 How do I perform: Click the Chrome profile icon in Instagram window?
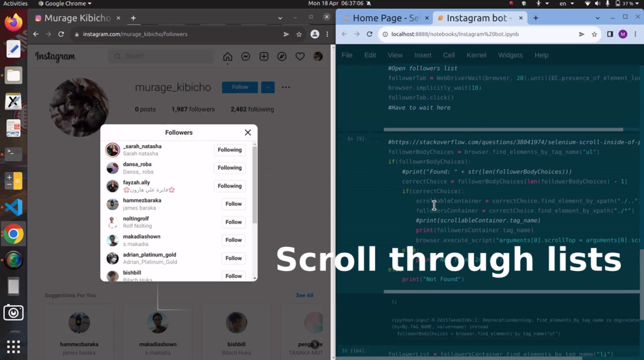tap(315, 34)
